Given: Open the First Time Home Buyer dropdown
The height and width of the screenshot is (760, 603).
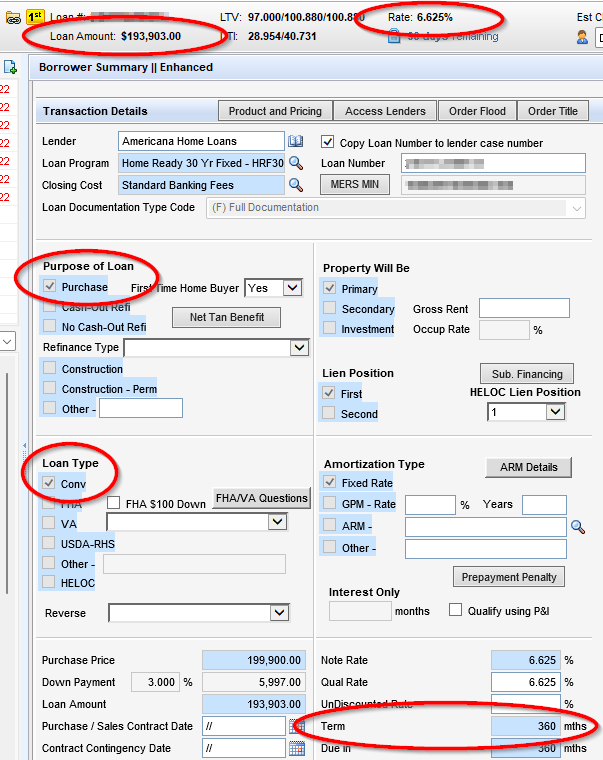Looking at the screenshot, I should click(x=292, y=288).
